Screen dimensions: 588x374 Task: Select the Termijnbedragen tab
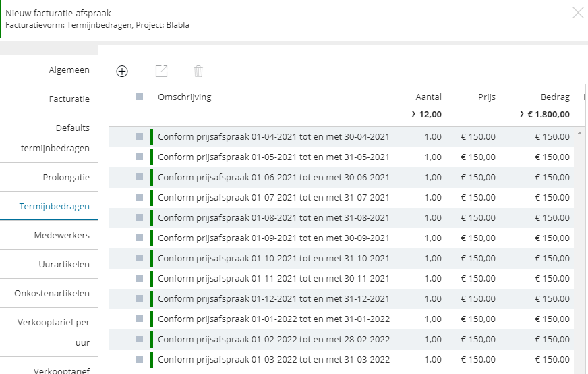coord(49,206)
